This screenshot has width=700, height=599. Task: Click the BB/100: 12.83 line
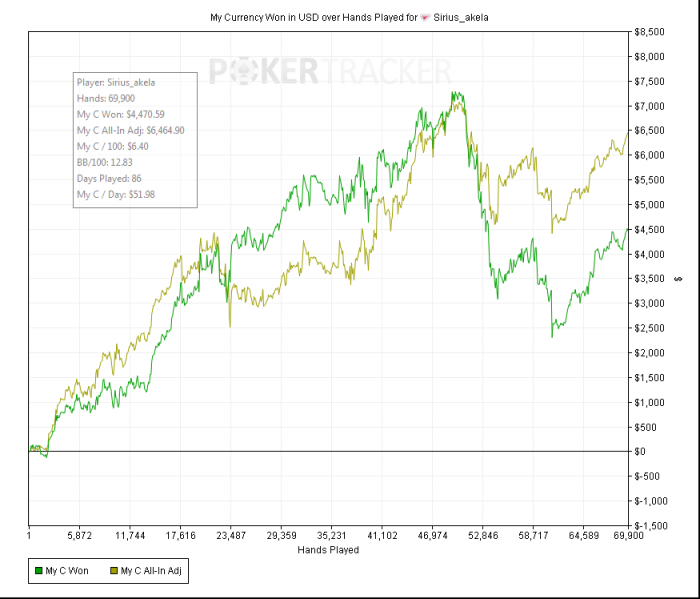click(x=104, y=162)
